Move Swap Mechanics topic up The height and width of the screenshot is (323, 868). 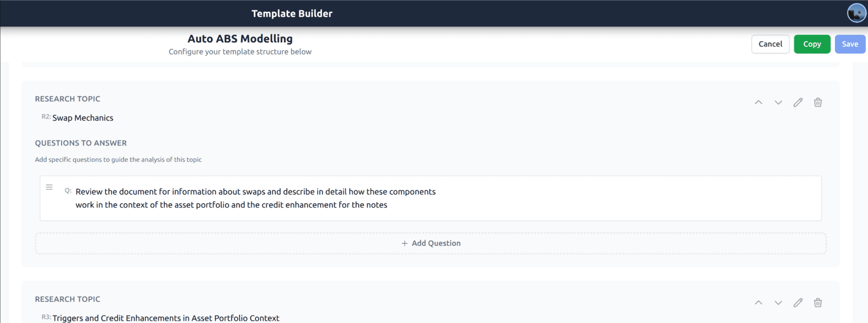coord(758,102)
